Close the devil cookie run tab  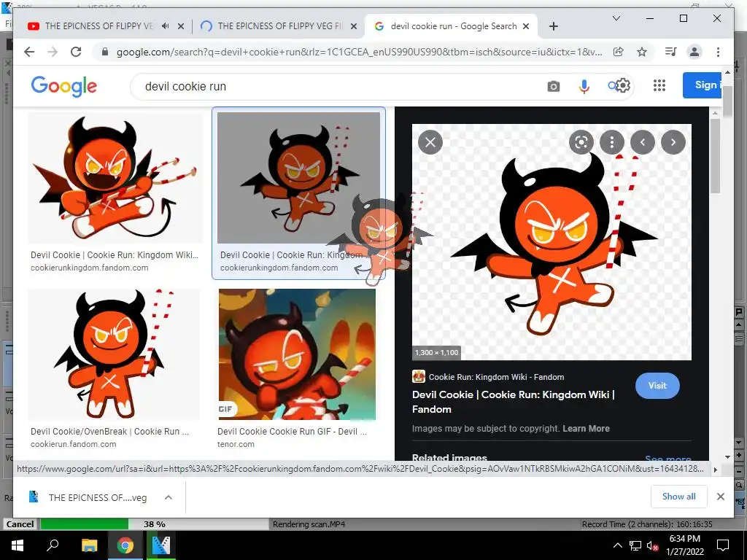coord(526,26)
